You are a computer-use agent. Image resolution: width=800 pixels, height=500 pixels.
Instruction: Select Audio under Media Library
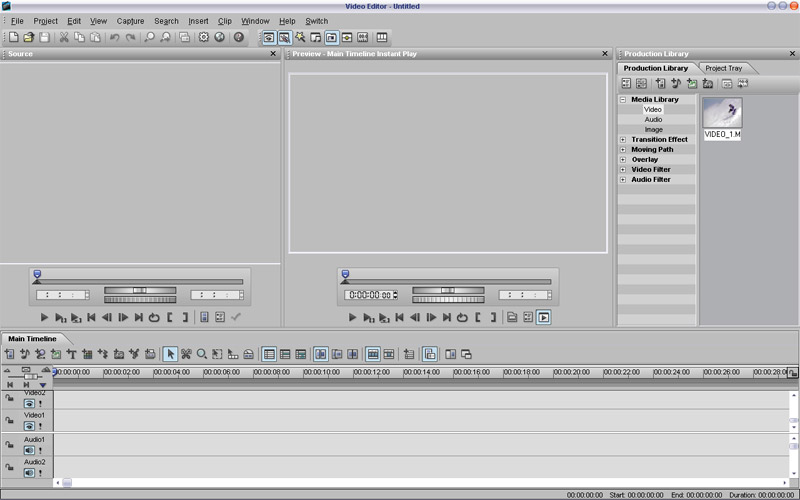(653, 119)
